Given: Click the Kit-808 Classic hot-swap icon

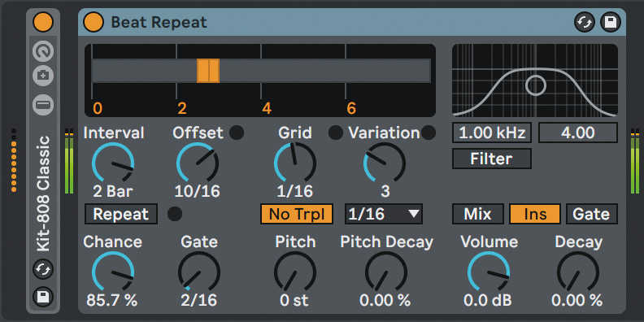Looking at the screenshot, I should [x=43, y=270].
